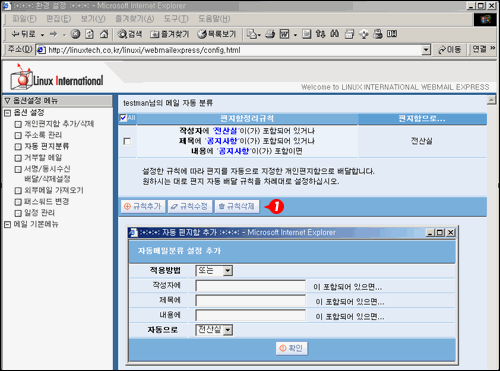The height and width of the screenshot is (371, 500).
Task: Open the 목록보기 (History) toolbar button
Action: tap(216, 34)
